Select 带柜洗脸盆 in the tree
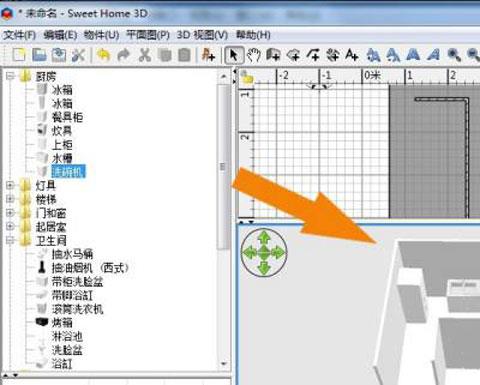The height and width of the screenshot is (385, 480). click(77, 282)
